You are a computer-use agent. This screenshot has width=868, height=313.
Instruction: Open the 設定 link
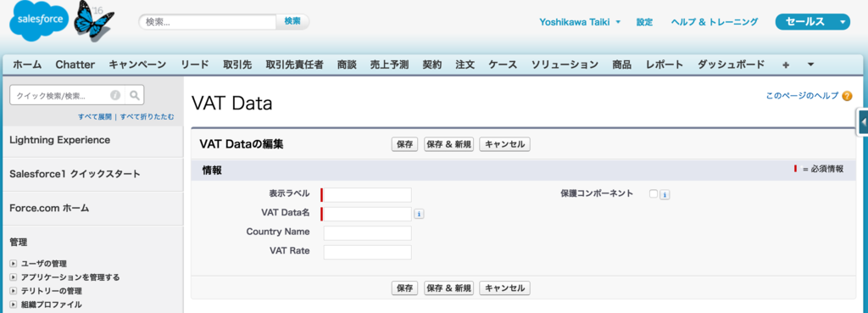[644, 22]
